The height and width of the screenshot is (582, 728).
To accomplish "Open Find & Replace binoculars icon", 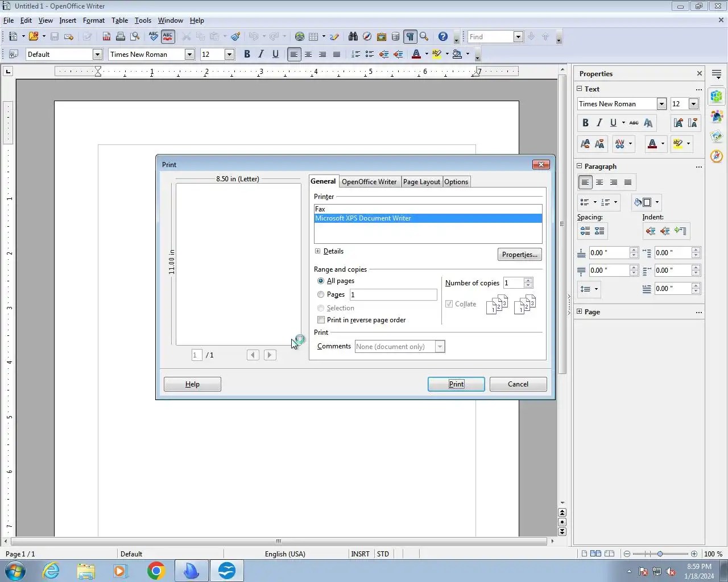I will pos(353,36).
